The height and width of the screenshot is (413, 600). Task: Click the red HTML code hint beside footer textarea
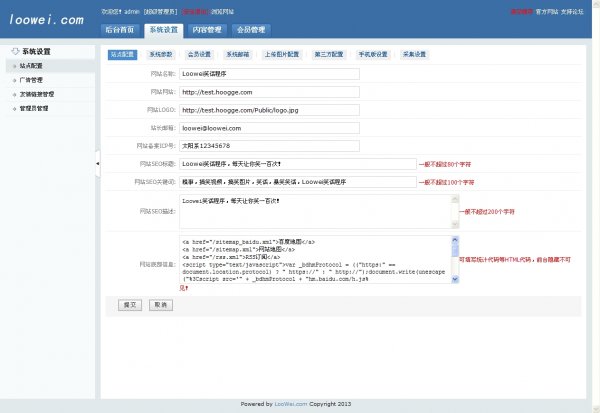pos(515,260)
